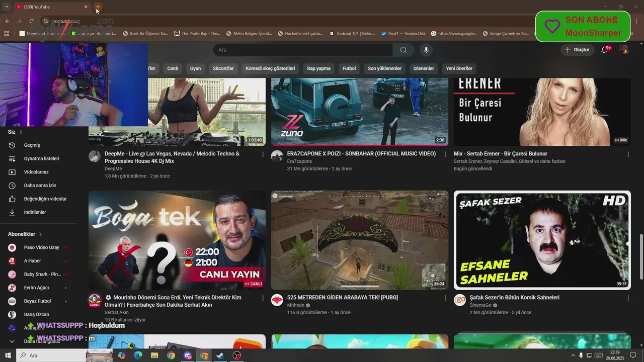Open Android 101 bookmark
Image resolution: width=644 pixels, height=362 pixels.
[x=352, y=34]
